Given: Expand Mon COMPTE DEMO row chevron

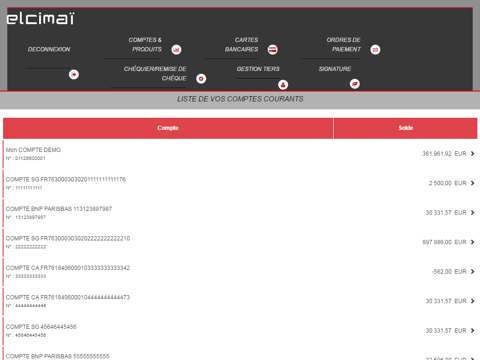Looking at the screenshot, I should click(x=472, y=154).
